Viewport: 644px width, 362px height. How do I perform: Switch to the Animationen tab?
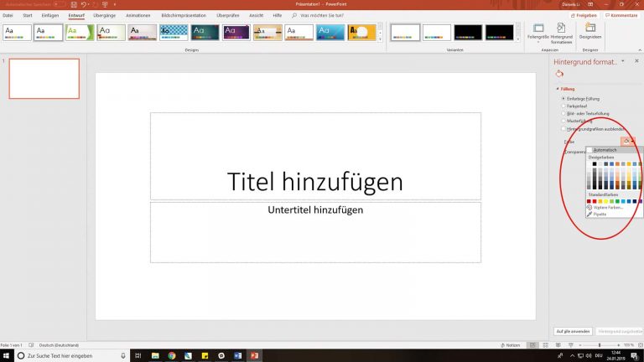(x=138, y=15)
